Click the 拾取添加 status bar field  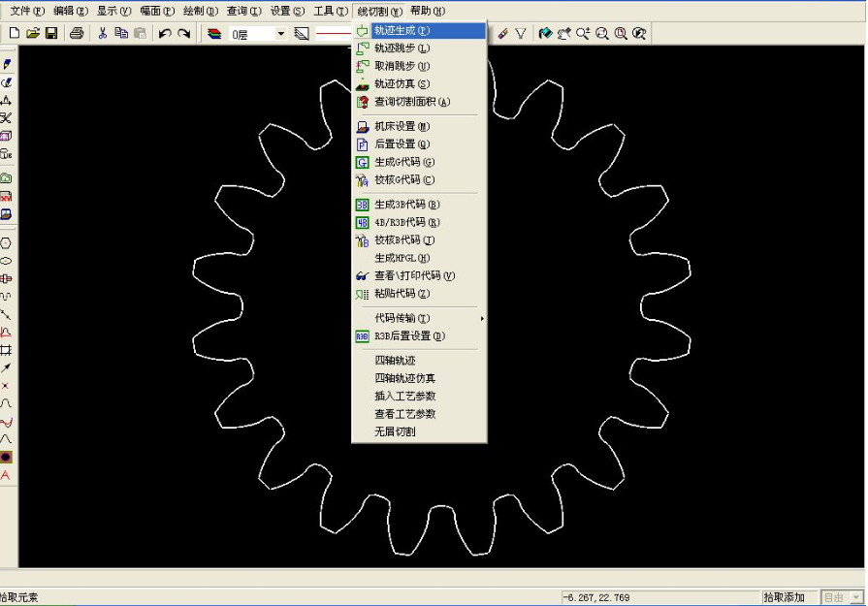788,597
